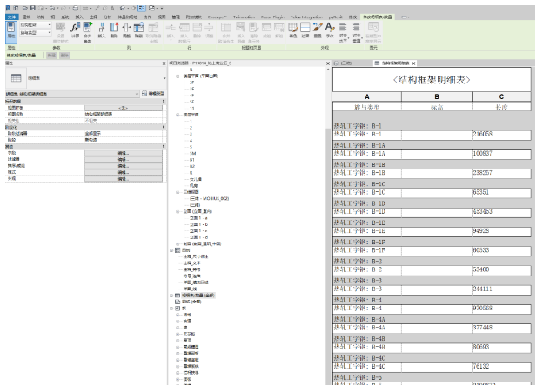Select column header A in schedule

(367, 96)
